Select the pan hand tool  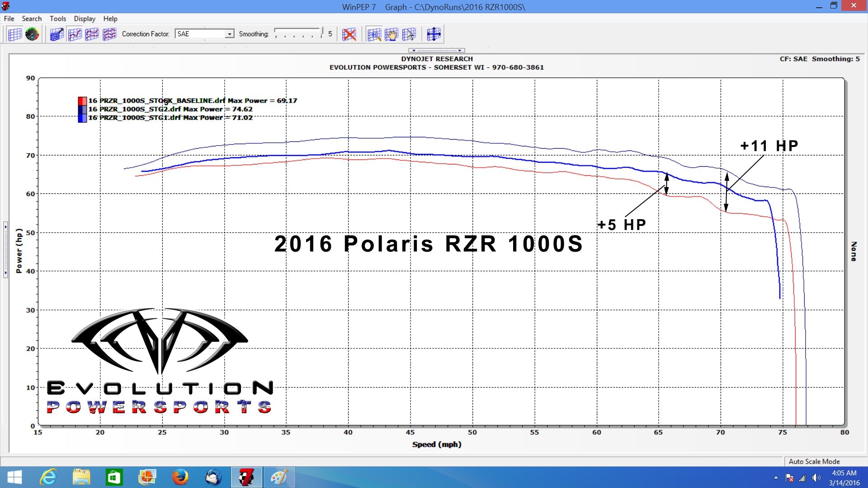[392, 34]
